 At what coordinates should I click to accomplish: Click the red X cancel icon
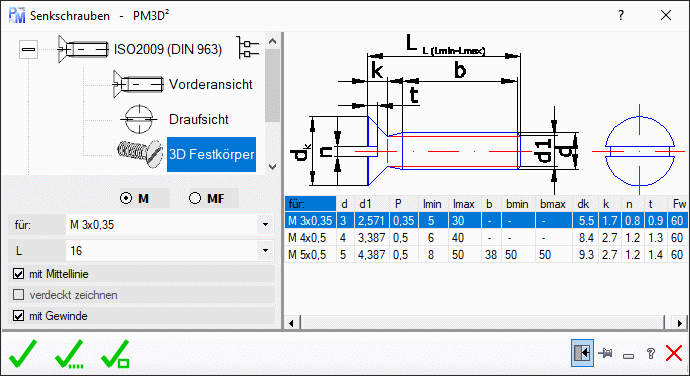pyautogui.click(x=674, y=353)
